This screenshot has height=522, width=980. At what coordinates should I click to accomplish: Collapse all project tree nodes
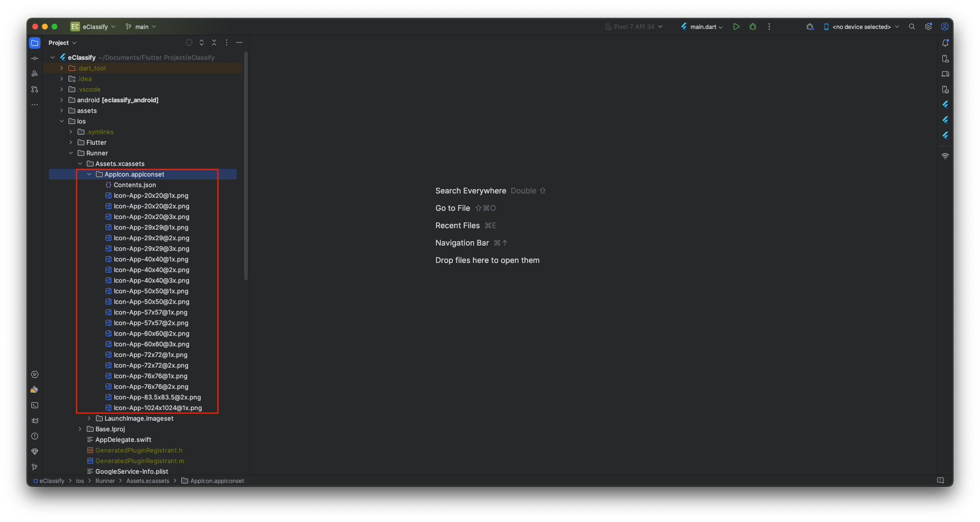[x=214, y=42]
